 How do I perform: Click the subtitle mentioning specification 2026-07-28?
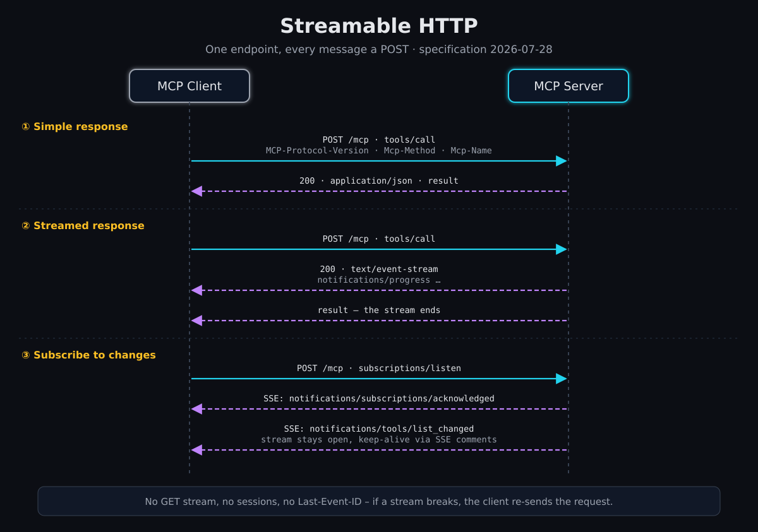point(379,49)
